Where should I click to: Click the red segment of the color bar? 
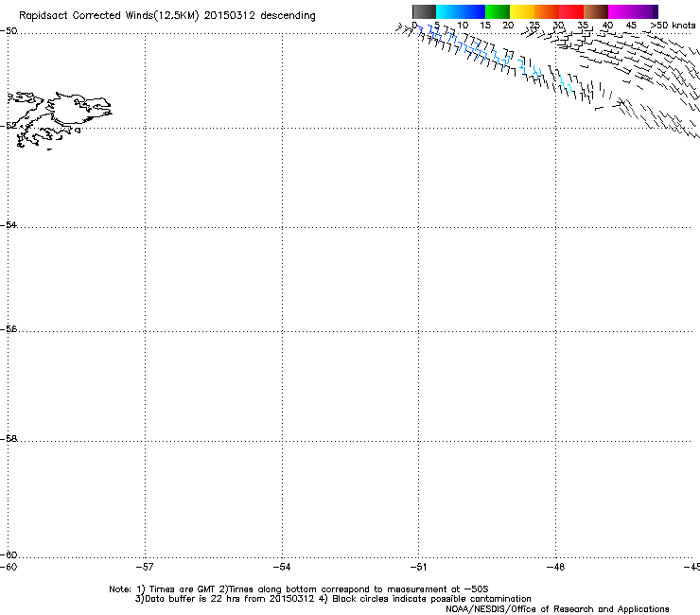(x=571, y=11)
